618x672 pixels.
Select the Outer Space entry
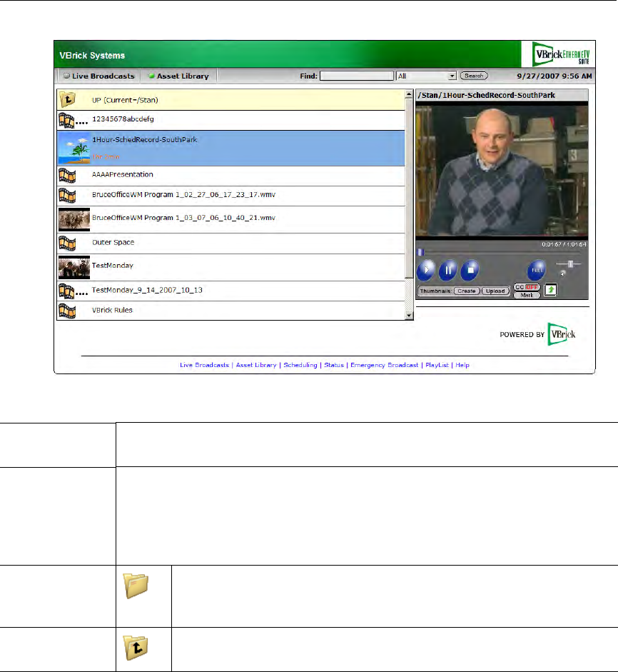pyautogui.click(x=231, y=244)
